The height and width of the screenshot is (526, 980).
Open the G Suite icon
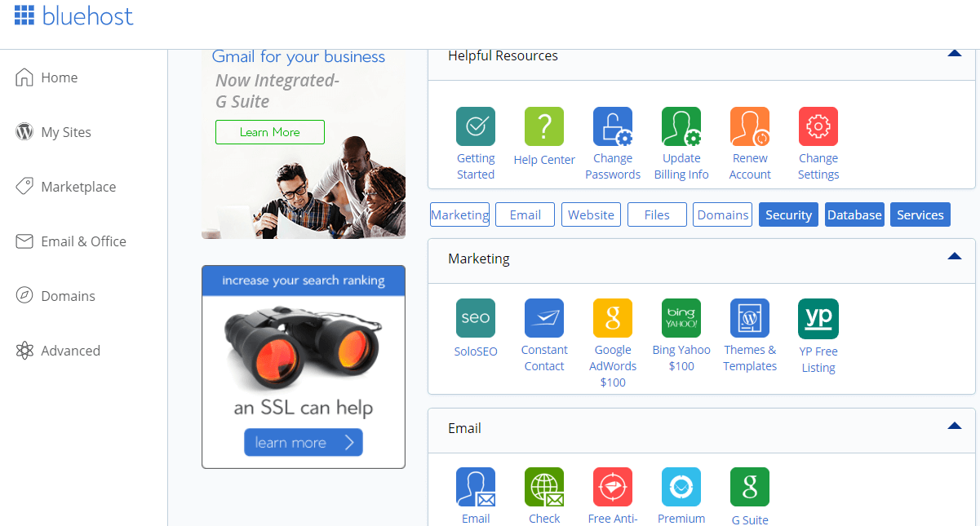(x=750, y=487)
